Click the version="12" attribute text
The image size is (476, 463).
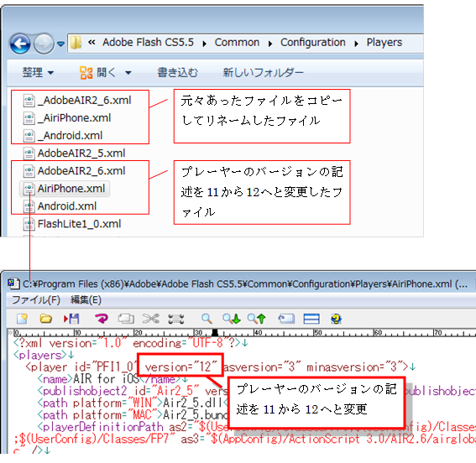tap(181, 367)
